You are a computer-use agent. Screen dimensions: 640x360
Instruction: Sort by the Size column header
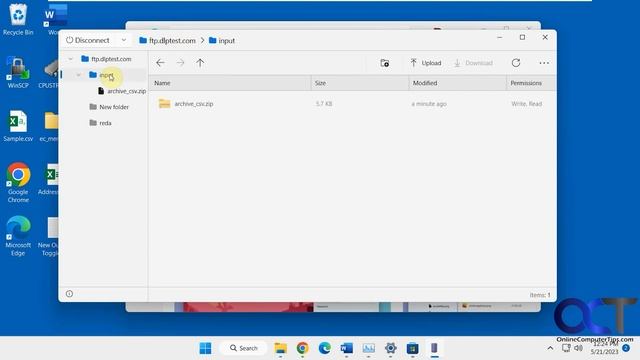pos(360,83)
